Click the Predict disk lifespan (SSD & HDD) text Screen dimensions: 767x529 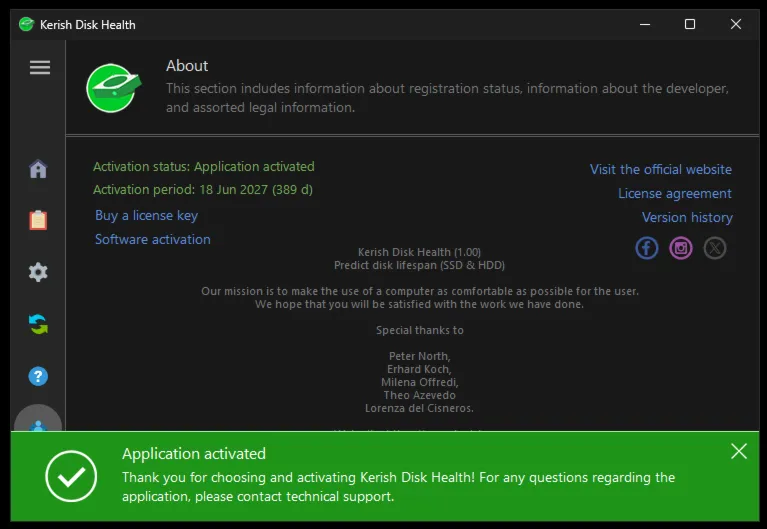pos(419,265)
